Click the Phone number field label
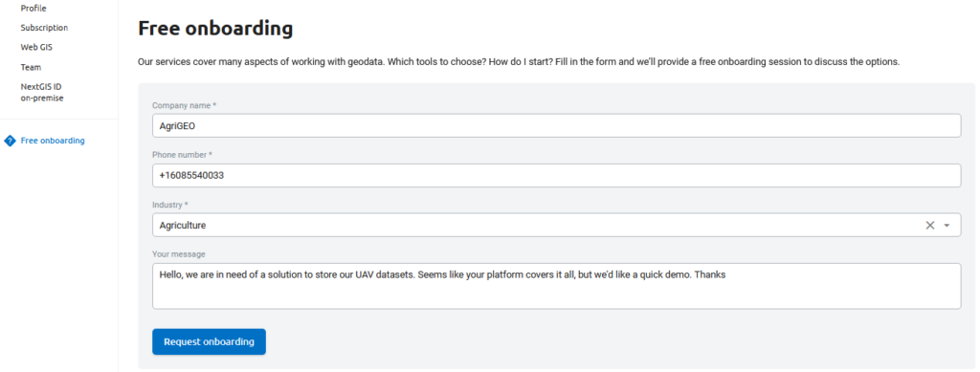The width and height of the screenshot is (980, 372). point(182,154)
